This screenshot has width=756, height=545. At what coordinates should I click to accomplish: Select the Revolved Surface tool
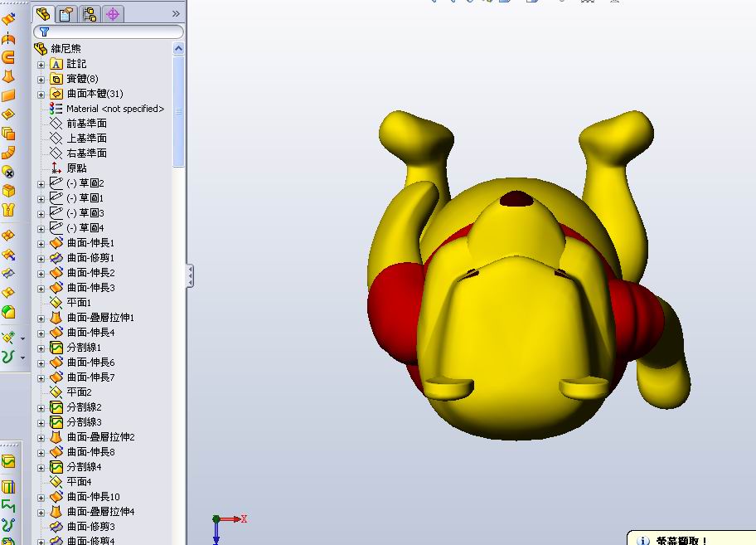[x=8, y=38]
